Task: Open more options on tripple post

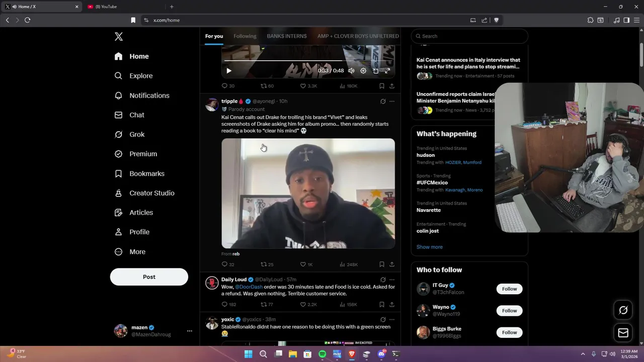Action: (392, 101)
